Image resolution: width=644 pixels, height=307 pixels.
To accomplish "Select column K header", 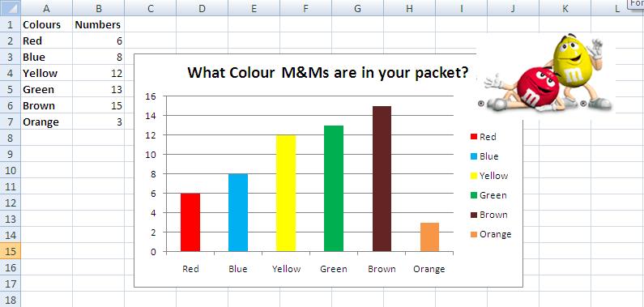I will [565, 8].
